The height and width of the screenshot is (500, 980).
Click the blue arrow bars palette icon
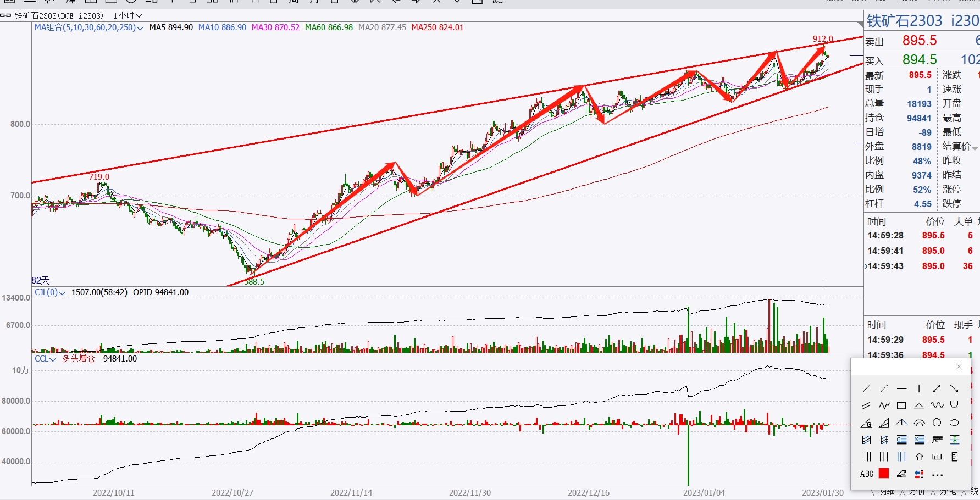coord(919,474)
